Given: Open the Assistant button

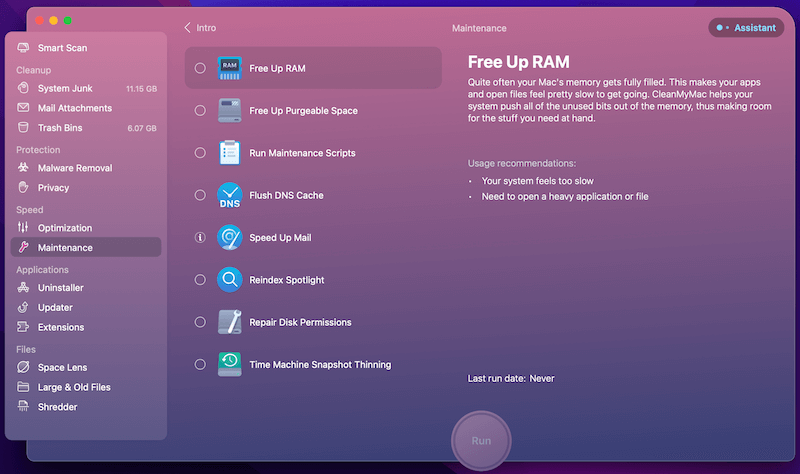Looking at the screenshot, I should (x=746, y=28).
